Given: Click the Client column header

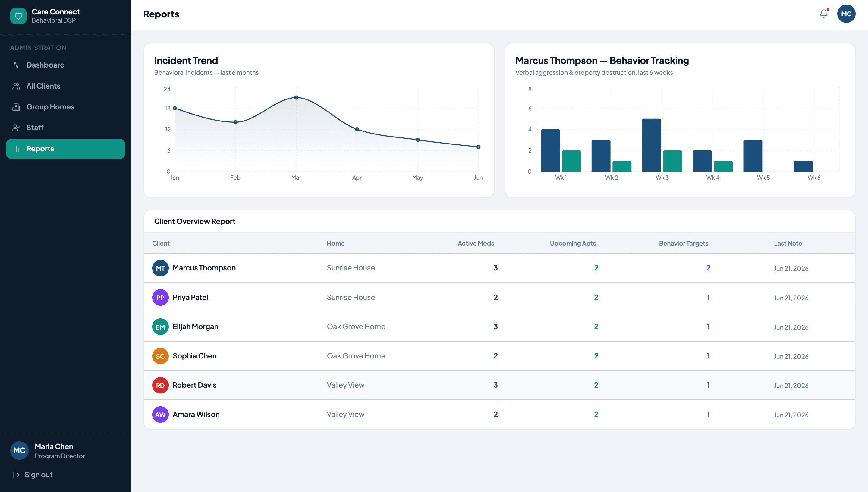Looking at the screenshot, I should (161, 243).
